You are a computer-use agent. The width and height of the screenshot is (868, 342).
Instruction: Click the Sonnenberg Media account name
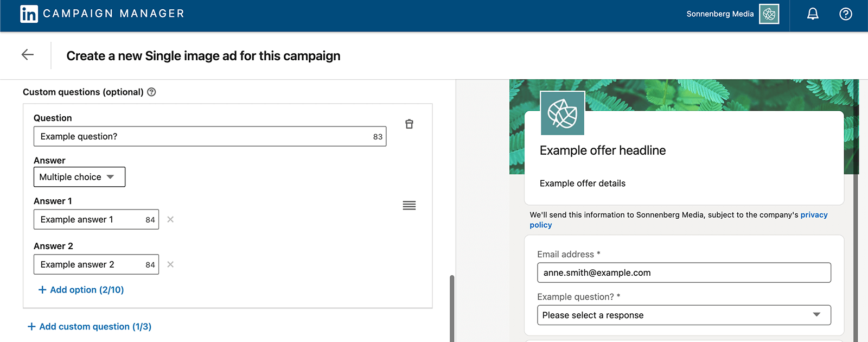[720, 14]
